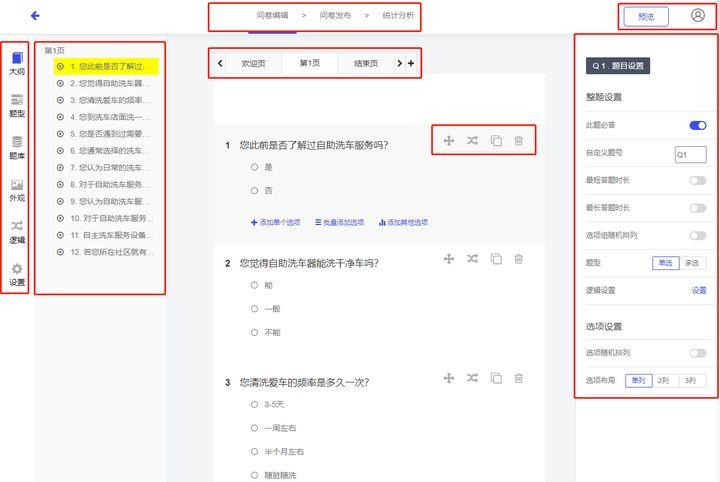Select radio option 不能 in question 2
720x482 pixels.
pos(254,332)
